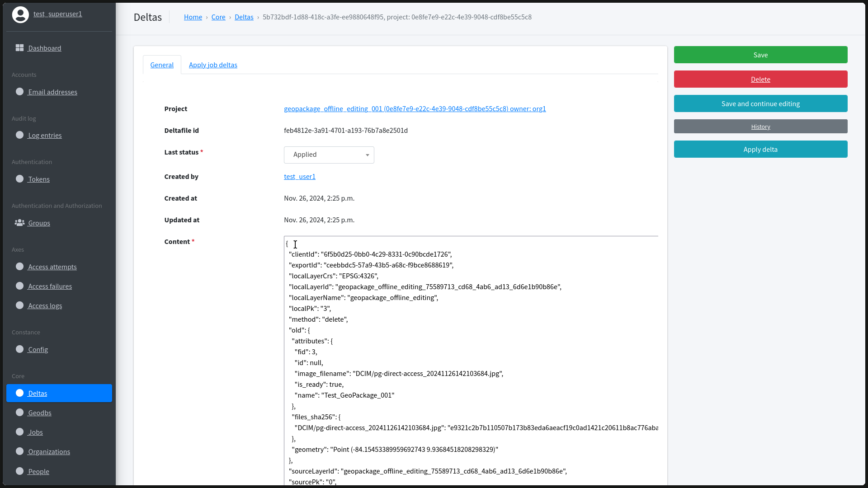The height and width of the screenshot is (488, 868).
Task: Click the circle icon beside Access failures
Action: click(19, 286)
